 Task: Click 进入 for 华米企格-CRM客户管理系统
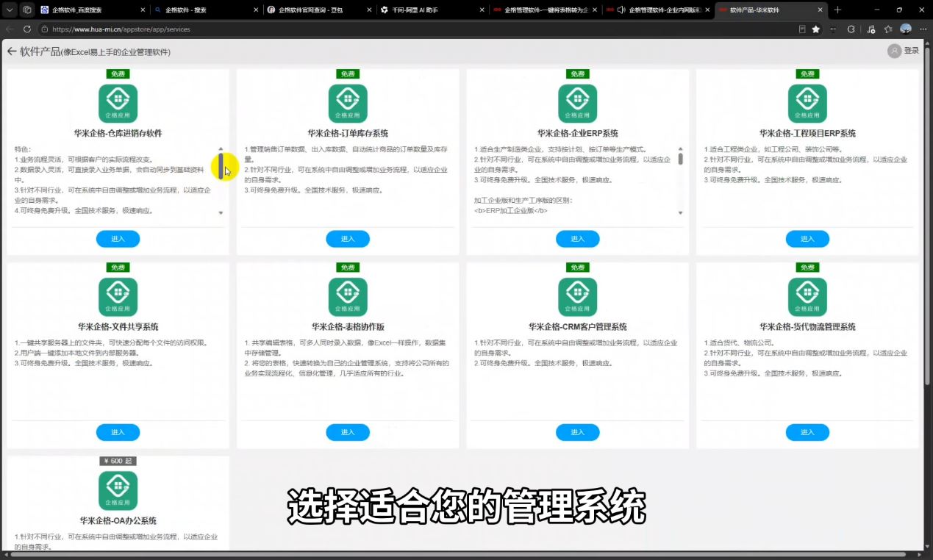[x=578, y=432]
